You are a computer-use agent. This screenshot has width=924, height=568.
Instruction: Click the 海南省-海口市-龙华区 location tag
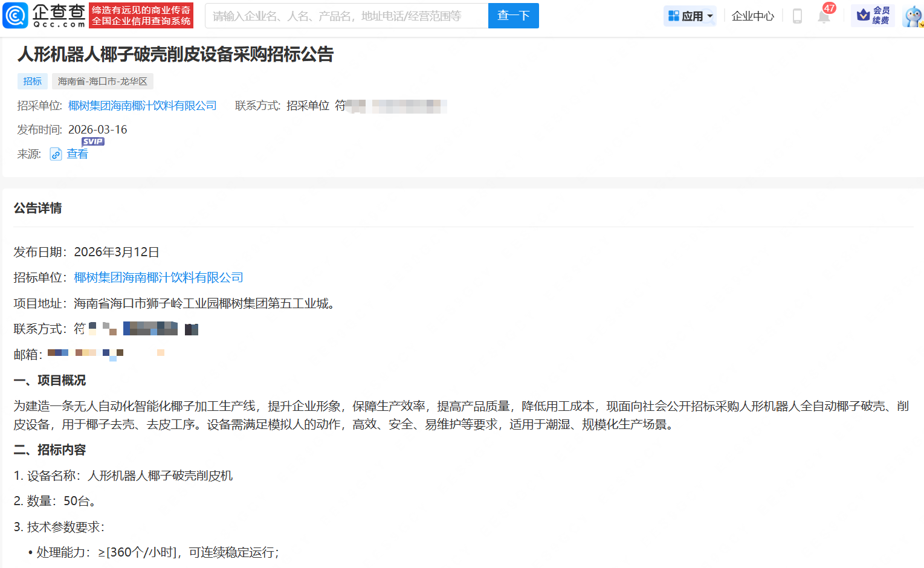tap(102, 80)
